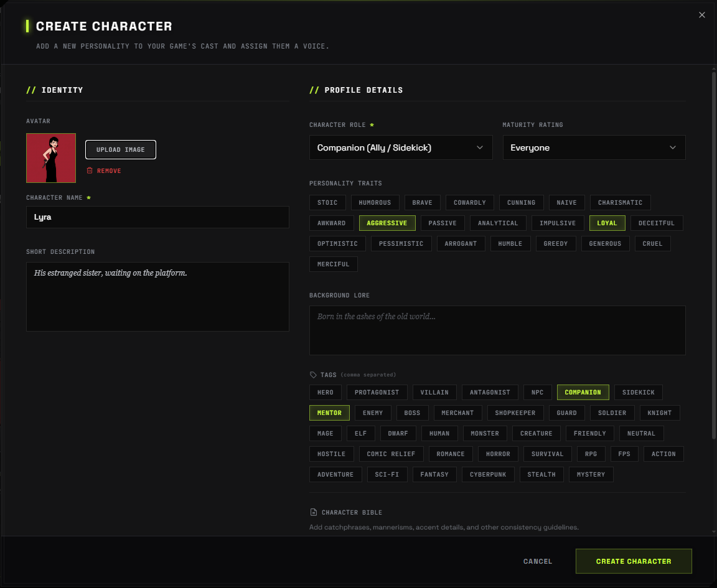Expand the Maturity Rating dropdown
The image size is (717, 588).
(594, 147)
